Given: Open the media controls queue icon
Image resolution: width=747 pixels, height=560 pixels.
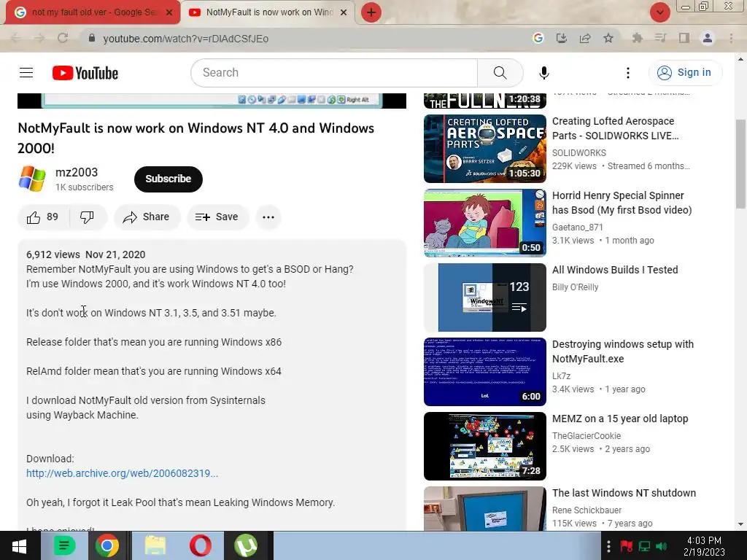Looking at the screenshot, I should 660,38.
